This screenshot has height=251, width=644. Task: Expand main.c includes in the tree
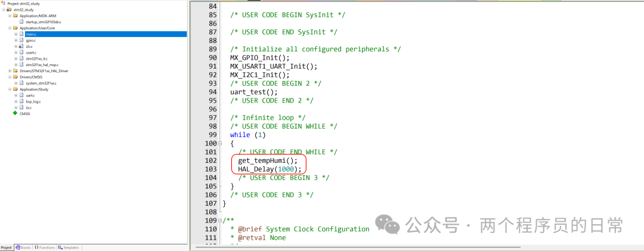tap(16, 34)
